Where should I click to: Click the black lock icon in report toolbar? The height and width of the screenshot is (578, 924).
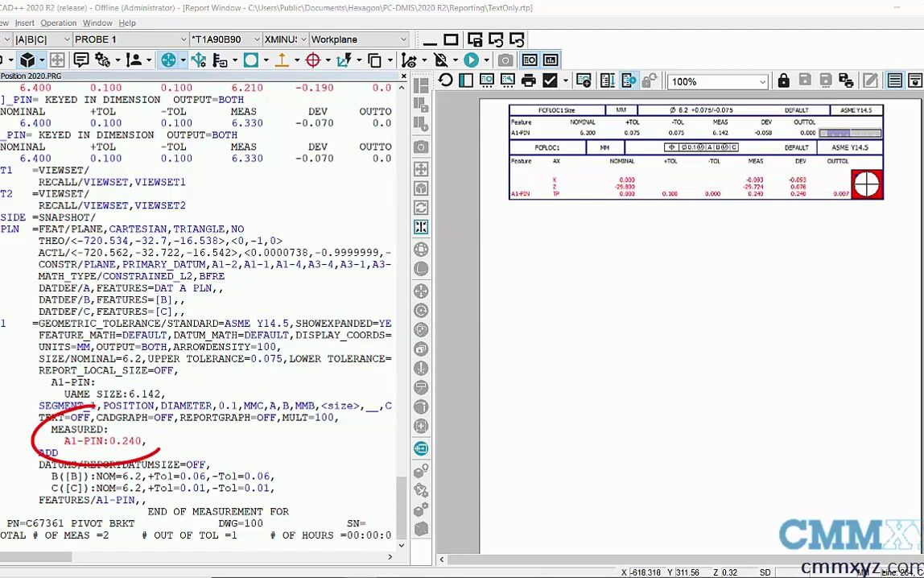[x=783, y=81]
